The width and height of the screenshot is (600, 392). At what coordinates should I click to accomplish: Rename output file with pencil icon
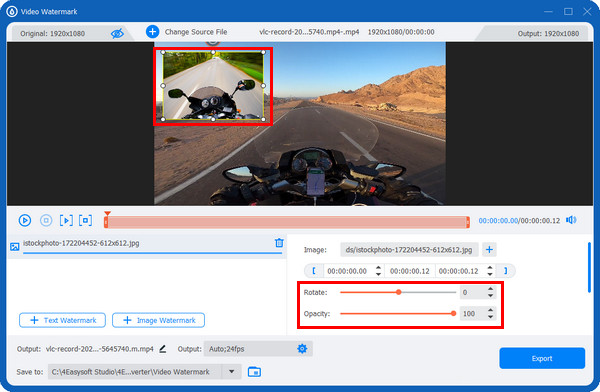point(163,349)
